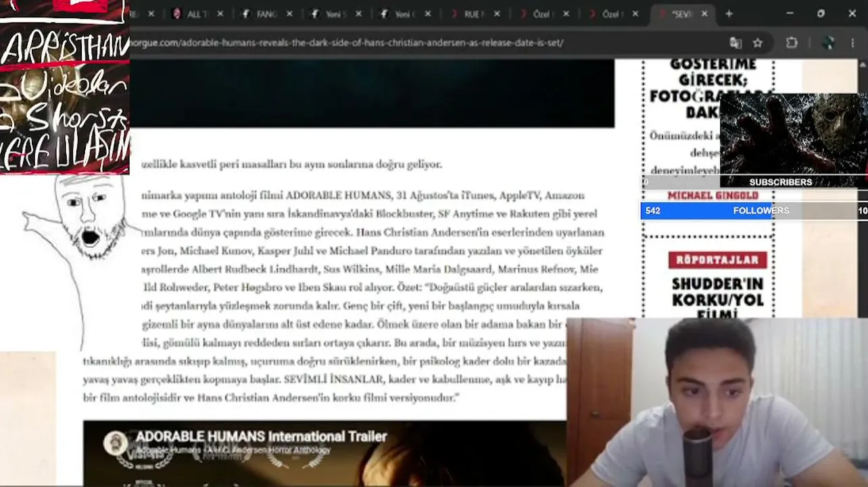
Task: Open the Chrome extensions puzzle icon
Action: click(x=792, y=43)
